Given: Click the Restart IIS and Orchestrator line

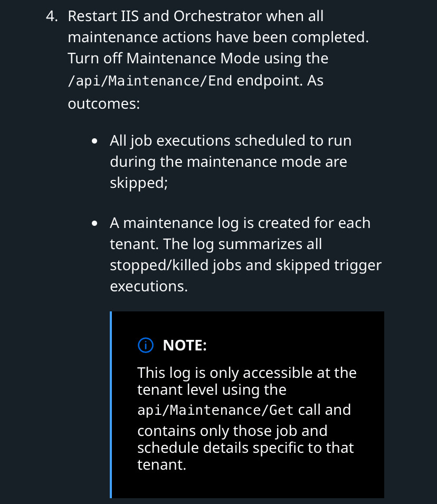Looking at the screenshot, I should [195, 16].
